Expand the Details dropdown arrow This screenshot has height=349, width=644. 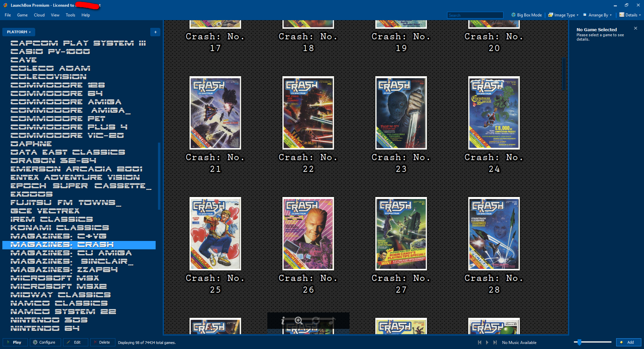[640, 15]
